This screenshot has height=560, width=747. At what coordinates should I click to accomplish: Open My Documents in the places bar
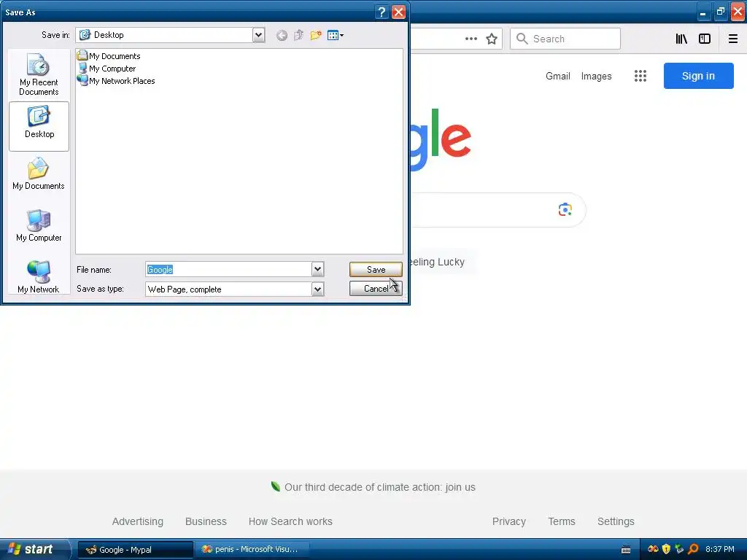pyautogui.click(x=39, y=174)
